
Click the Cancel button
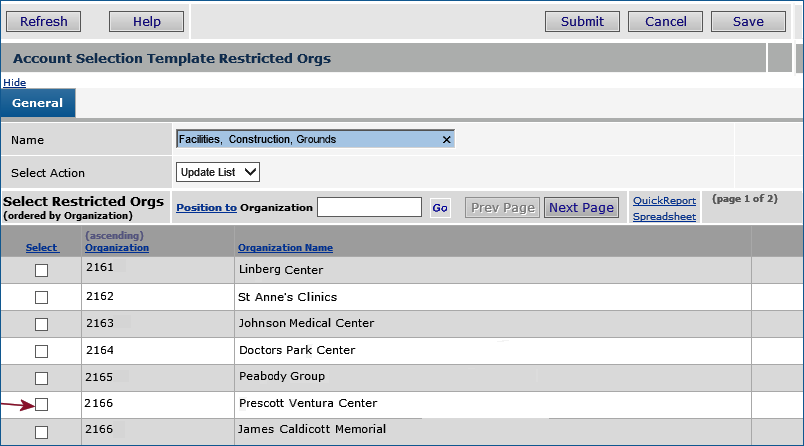(x=665, y=21)
